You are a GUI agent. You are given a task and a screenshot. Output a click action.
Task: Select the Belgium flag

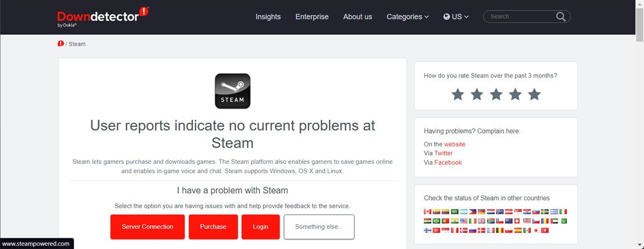(500, 230)
